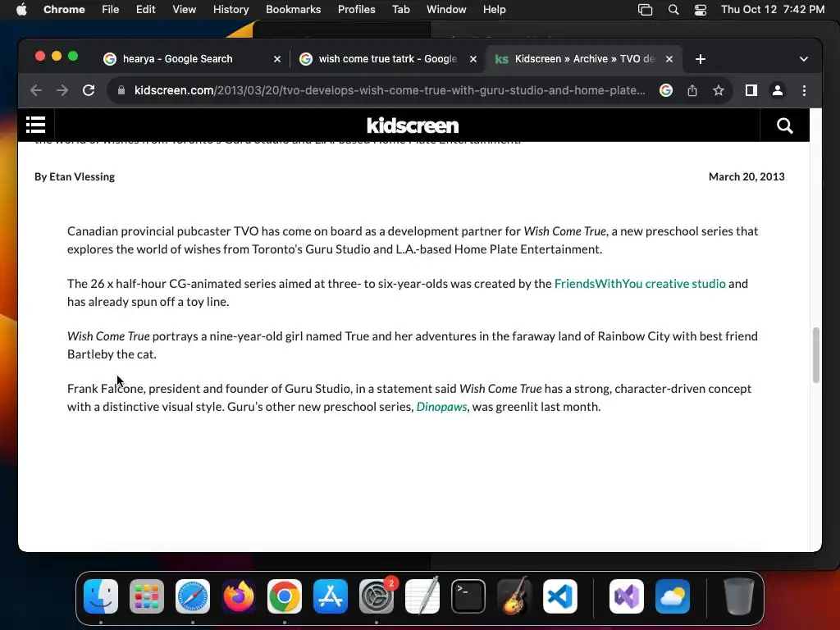Viewport: 840px width, 630px height.
Task: Open the Bookmarks menu
Action: click(293, 10)
